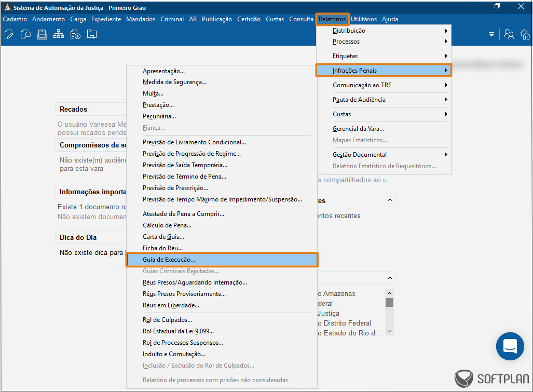Click the two-users icon in the toolbar
Image resolution: width=533 pixels, height=392 pixels.
coord(509,34)
